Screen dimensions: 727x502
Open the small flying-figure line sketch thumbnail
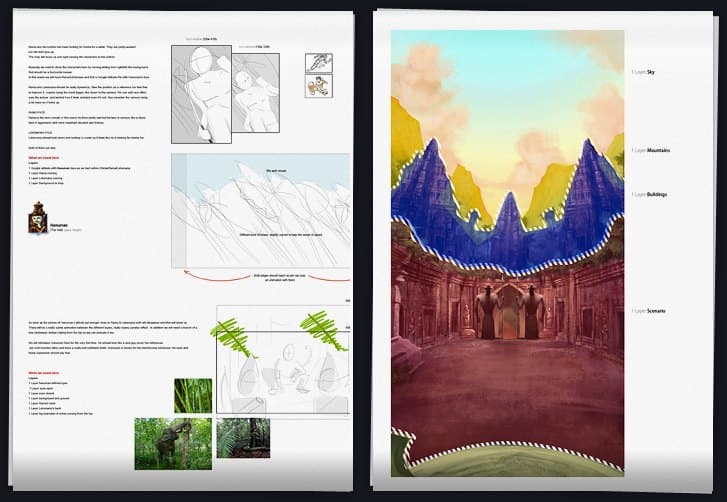click(319, 63)
